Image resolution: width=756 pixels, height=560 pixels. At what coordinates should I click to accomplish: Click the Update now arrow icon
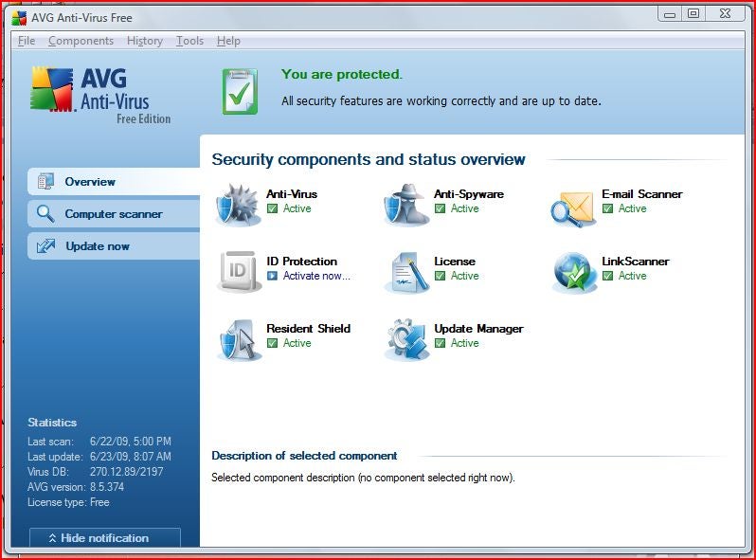[45, 246]
